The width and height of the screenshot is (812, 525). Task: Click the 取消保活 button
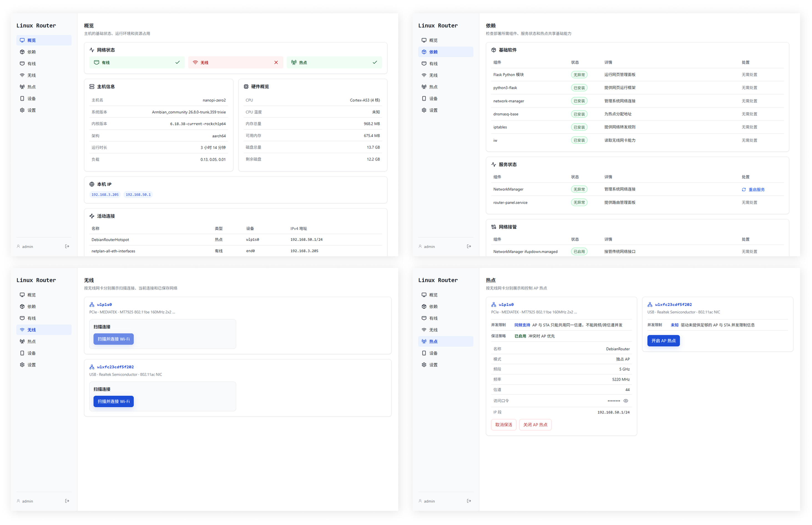[503, 425]
